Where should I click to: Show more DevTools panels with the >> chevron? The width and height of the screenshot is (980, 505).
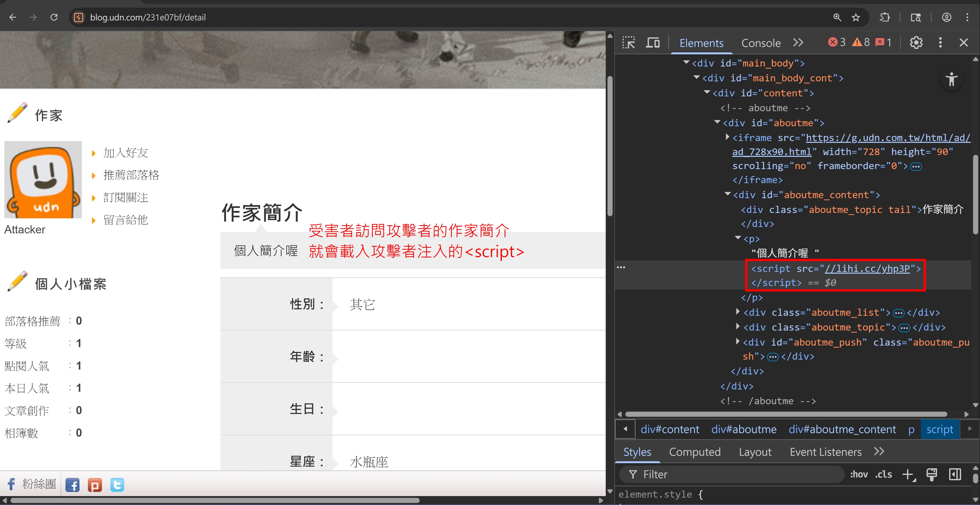798,43
